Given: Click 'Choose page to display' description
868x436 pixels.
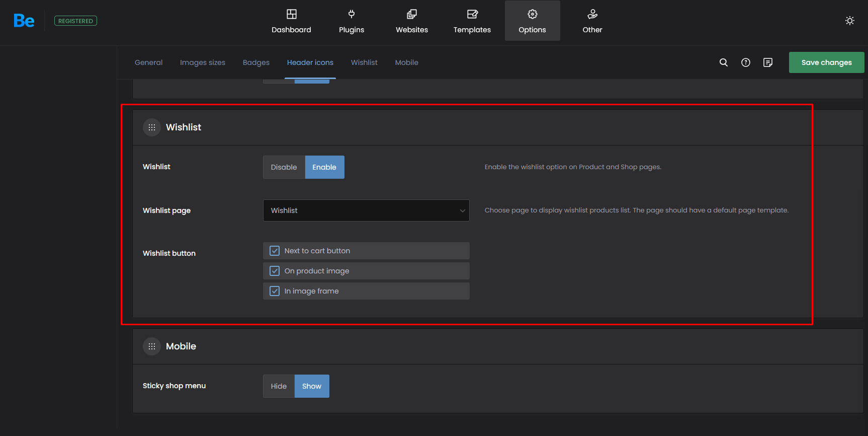Looking at the screenshot, I should point(637,210).
